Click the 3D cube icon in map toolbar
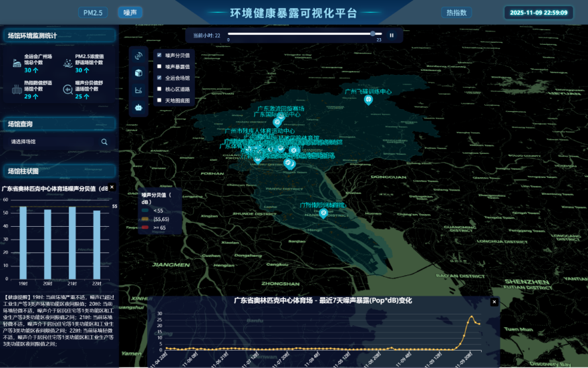This screenshot has width=588, height=368. coord(138,73)
